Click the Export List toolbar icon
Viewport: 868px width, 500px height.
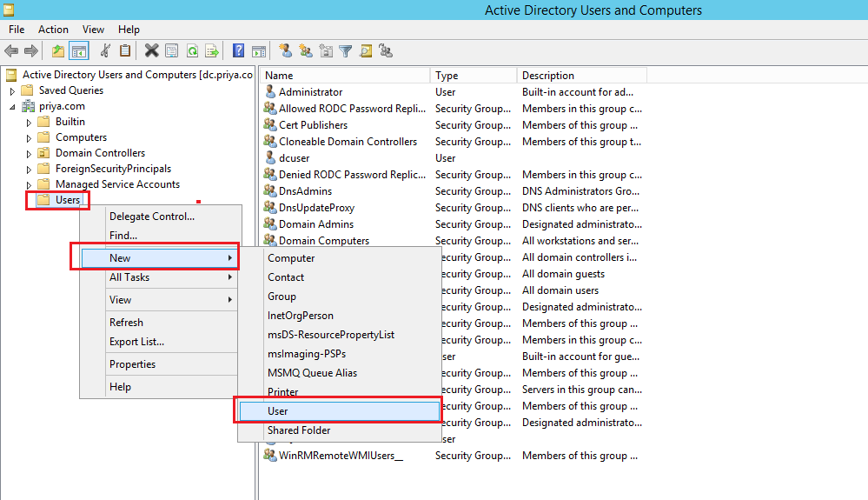[212, 51]
